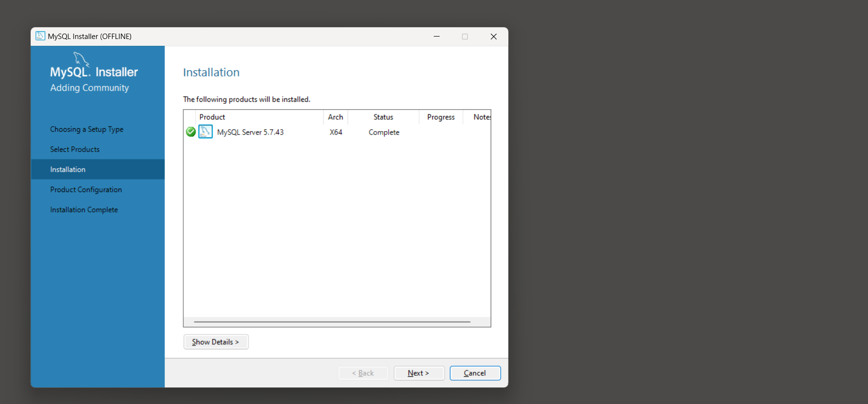Open the Choosing a Setup Type step
Viewport: 868px width, 404px height.
point(87,129)
